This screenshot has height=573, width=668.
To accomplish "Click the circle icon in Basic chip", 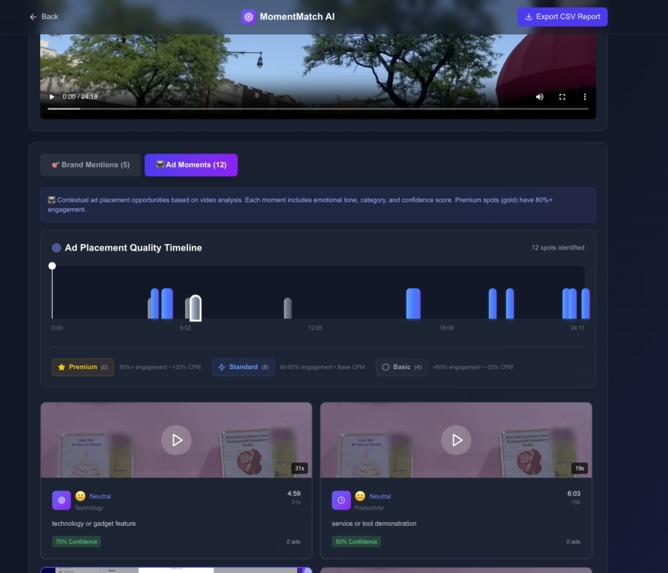I will click(386, 367).
